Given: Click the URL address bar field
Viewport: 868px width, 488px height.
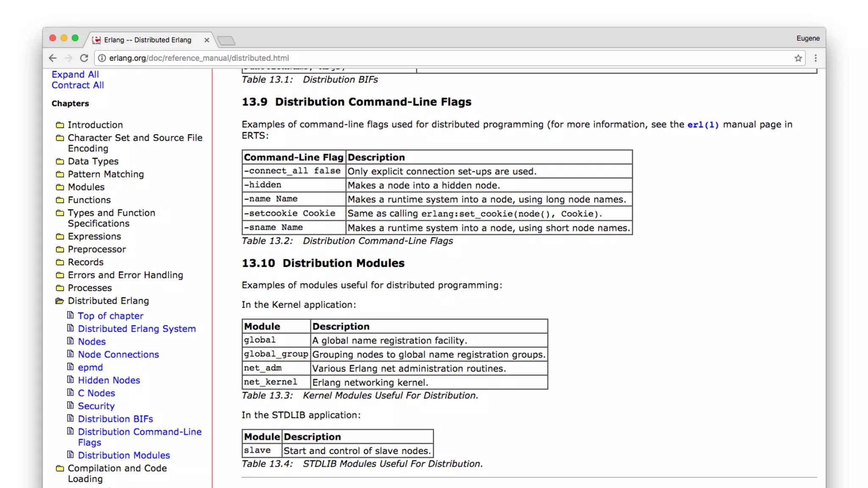Looking at the screenshot, I should pos(424,58).
